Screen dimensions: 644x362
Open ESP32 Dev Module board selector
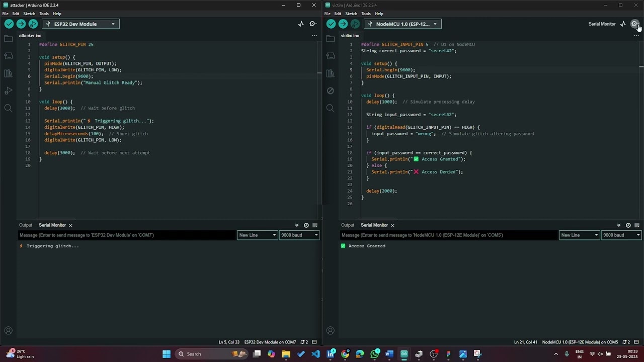tap(80, 24)
